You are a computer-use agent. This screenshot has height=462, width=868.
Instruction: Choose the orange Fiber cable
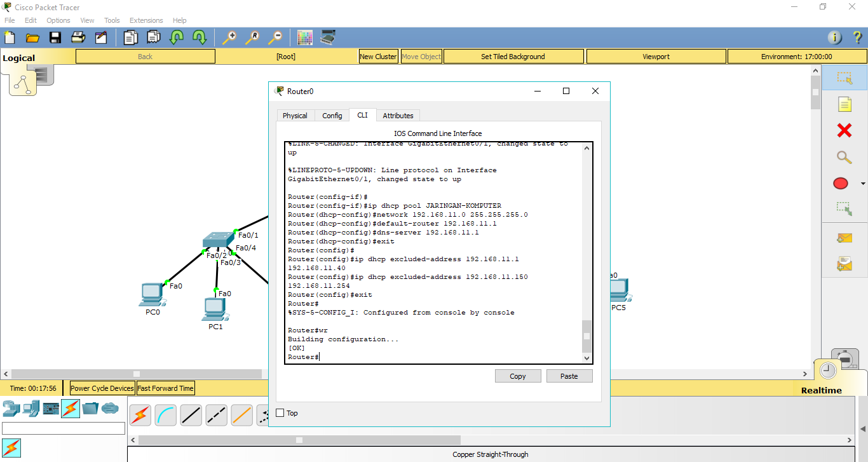242,415
